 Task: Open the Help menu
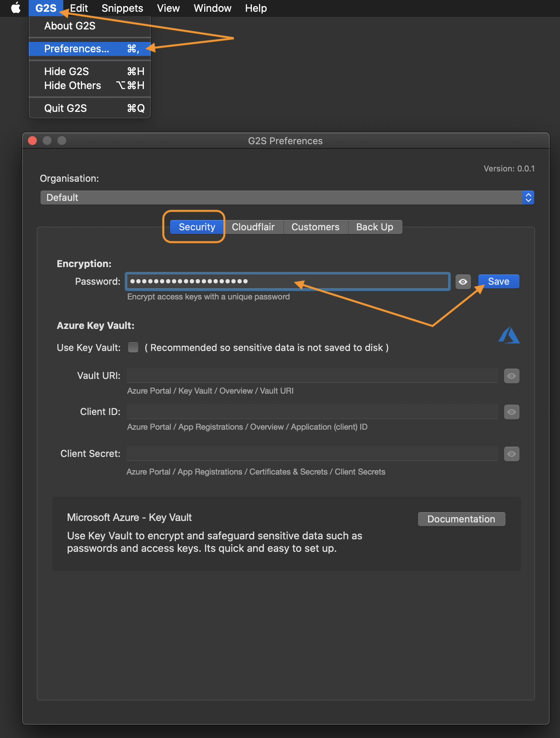[256, 8]
